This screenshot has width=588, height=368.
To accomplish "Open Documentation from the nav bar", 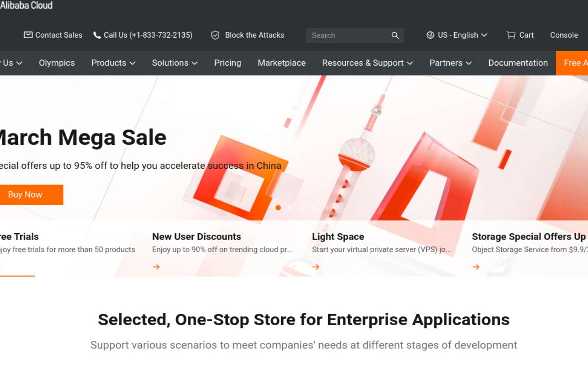I will tap(518, 63).
